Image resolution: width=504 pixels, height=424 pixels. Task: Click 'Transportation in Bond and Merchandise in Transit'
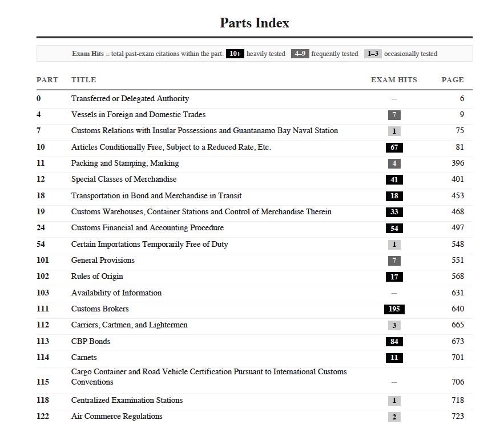click(156, 195)
